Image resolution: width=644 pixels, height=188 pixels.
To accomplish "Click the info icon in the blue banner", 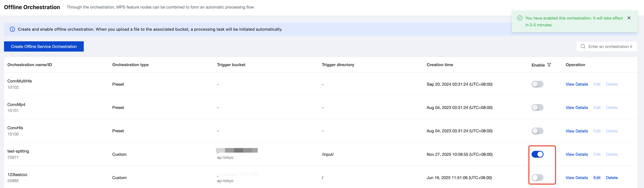I will point(12,29).
